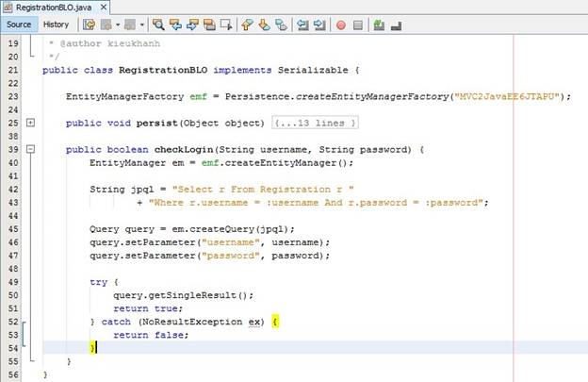Click the Comment lines icon
The height and width of the screenshot is (382, 588).
point(379,25)
